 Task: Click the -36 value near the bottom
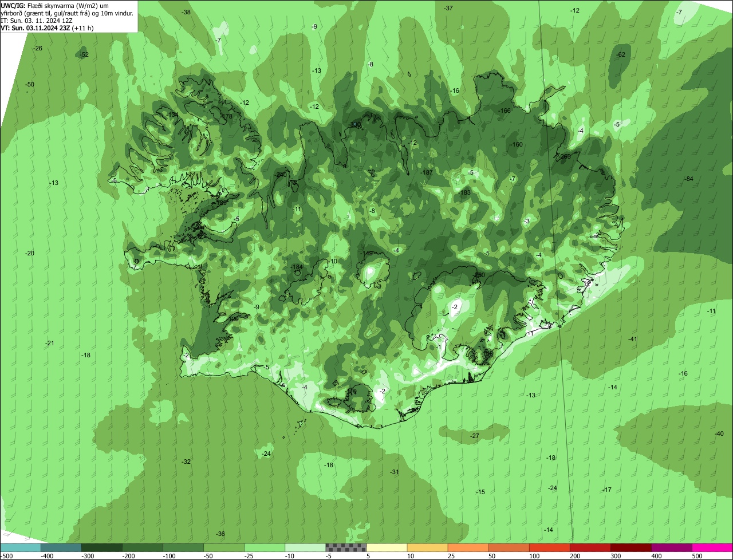pyautogui.click(x=220, y=534)
